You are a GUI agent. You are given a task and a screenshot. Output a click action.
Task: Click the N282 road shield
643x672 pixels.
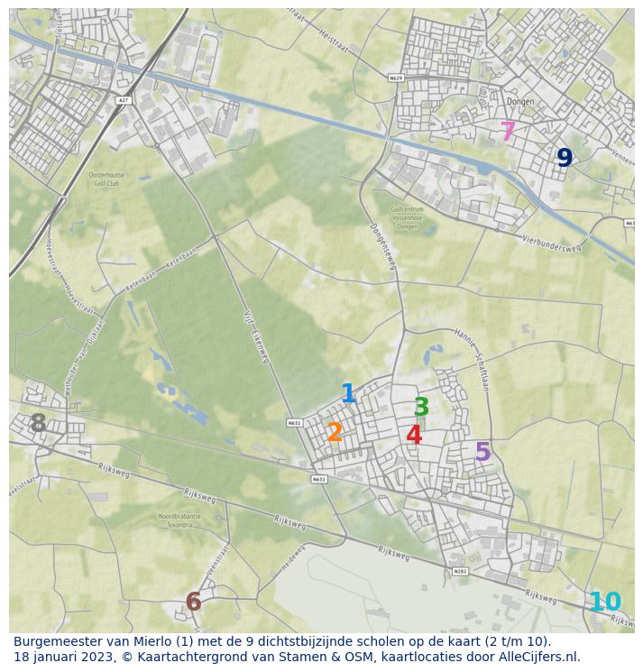(x=460, y=571)
